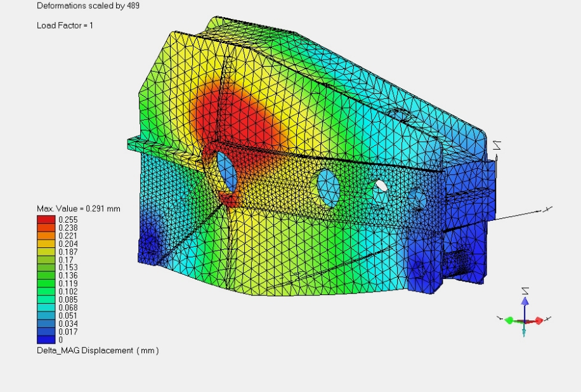Select the 0.068 cyan legend color band
The width and height of the screenshot is (581, 392).
[46, 307]
